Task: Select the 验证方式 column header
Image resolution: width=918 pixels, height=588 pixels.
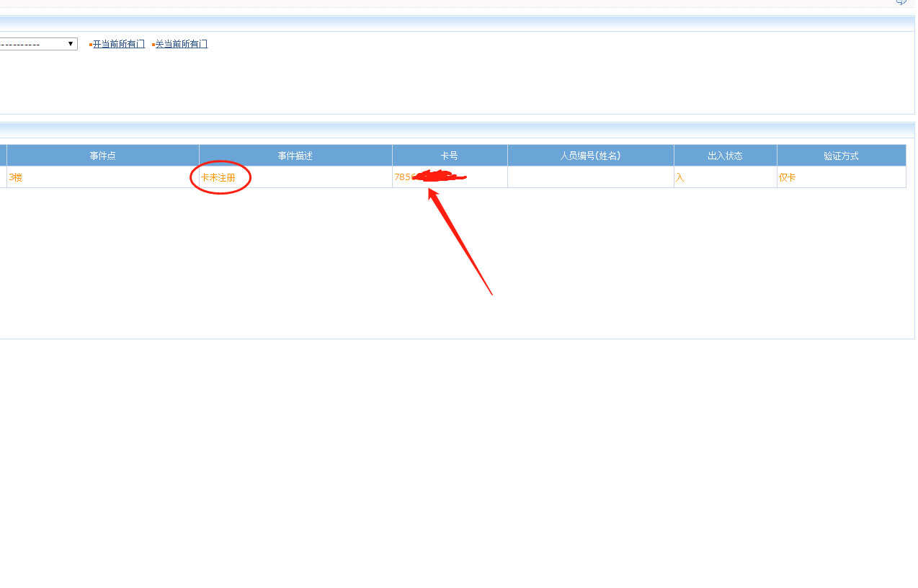Action: coord(841,156)
